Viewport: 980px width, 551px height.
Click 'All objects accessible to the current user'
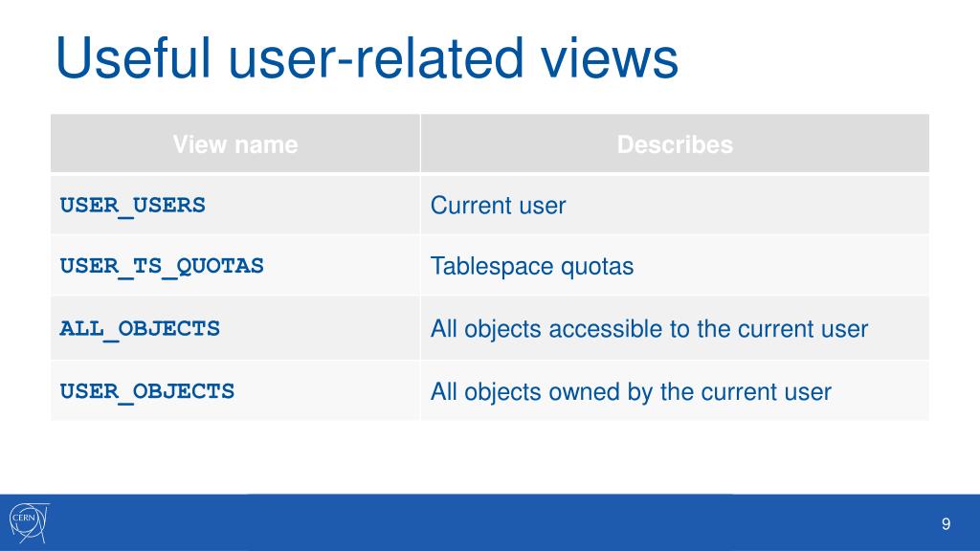pyautogui.click(x=650, y=329)
